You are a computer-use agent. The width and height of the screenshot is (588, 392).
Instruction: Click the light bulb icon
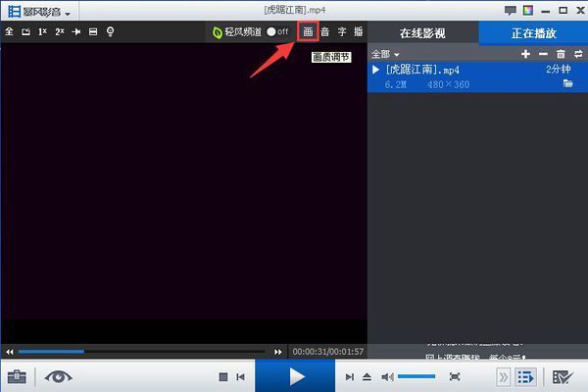tap(110, 31)
